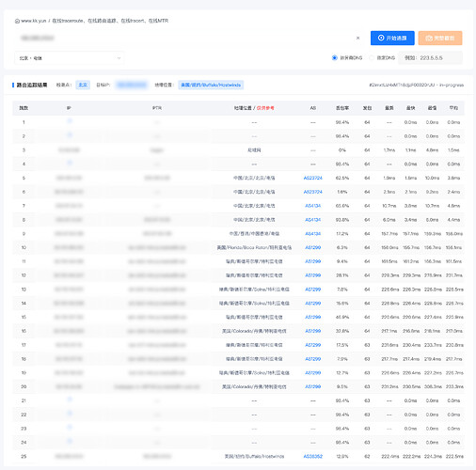Click the IP column header
Viewport: 476px width, 470px height.
[69, 108]
